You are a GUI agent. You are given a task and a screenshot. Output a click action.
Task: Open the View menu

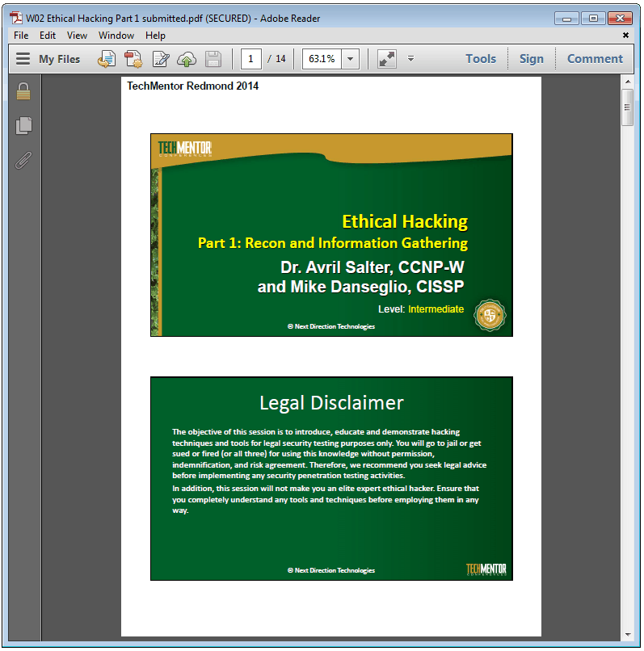[x=77, y=36]
